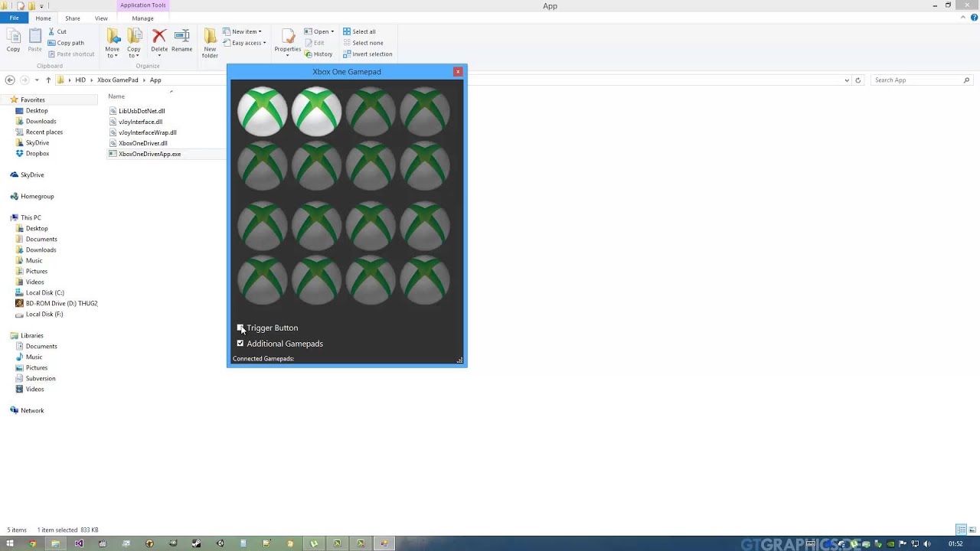The image size is (980, 551).
Task: Open the File menu tab
Action: pos(14,18)
